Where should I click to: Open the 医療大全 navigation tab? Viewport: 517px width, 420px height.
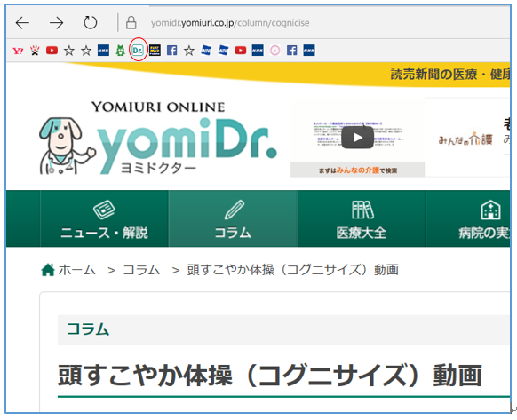pos(362,218)
